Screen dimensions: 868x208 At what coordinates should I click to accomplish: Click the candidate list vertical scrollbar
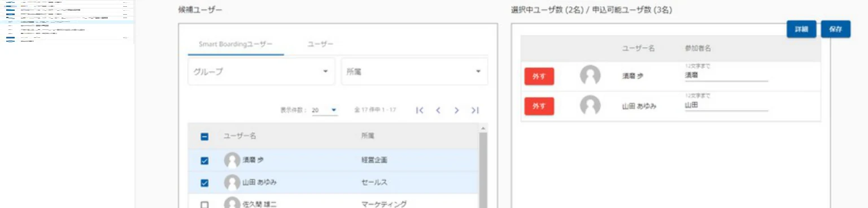[x=483, y=170]
